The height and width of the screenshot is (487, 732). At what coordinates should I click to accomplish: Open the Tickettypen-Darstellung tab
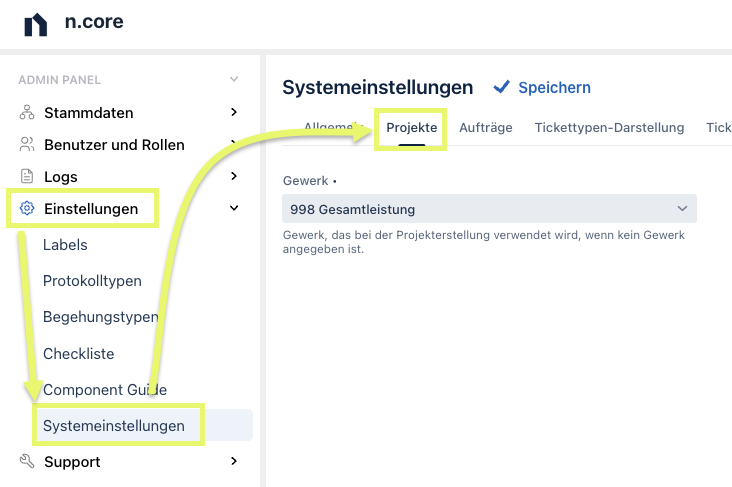pos(609,128)
